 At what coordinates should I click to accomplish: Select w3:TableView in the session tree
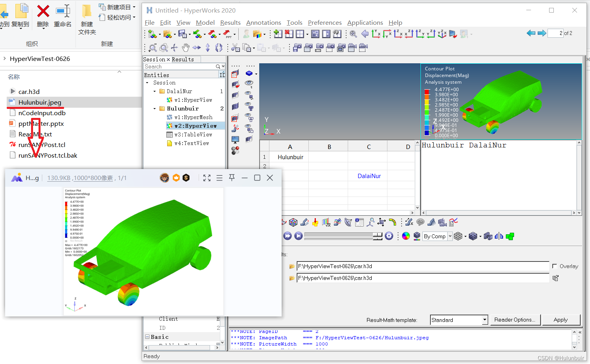tap(193, 134)
